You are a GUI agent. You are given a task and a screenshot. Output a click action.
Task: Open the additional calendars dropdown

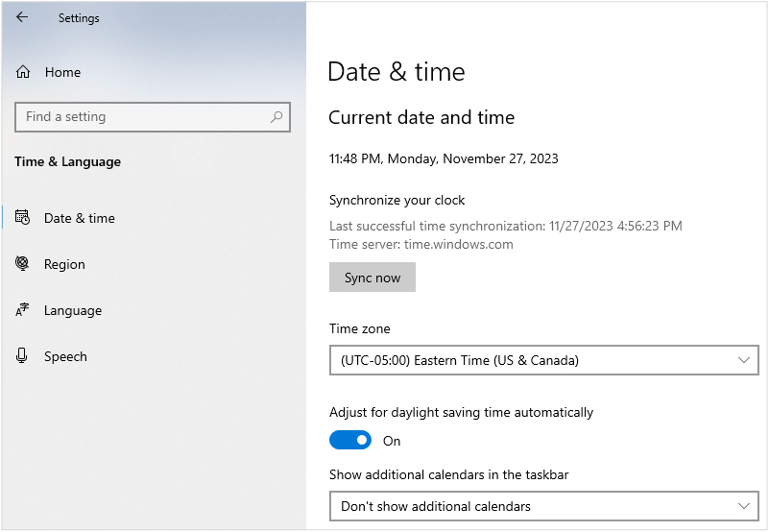[543, 506]
